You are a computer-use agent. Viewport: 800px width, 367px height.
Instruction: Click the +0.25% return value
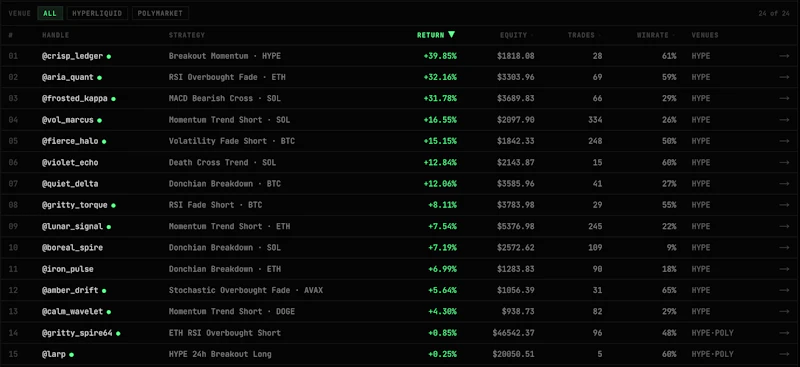[x=442, y=354]
